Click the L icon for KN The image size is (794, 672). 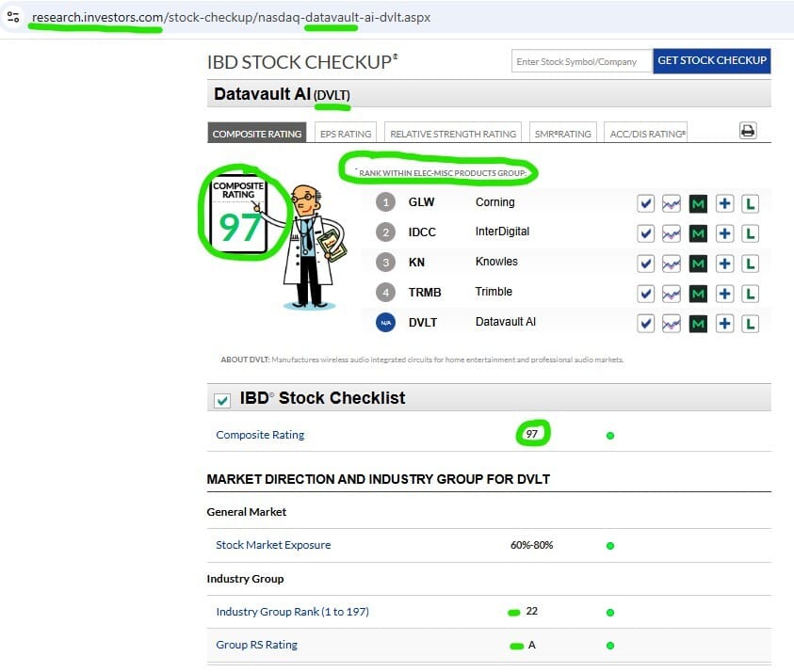click(x=750, y=264)
